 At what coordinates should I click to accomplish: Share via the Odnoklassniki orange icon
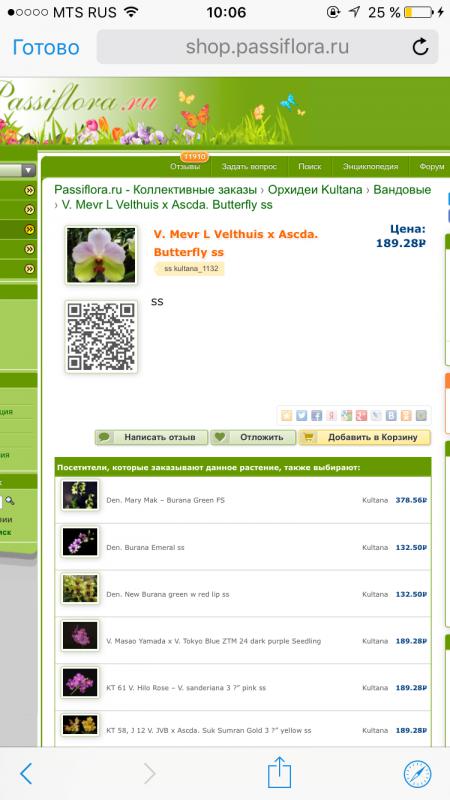pos(406,416)
